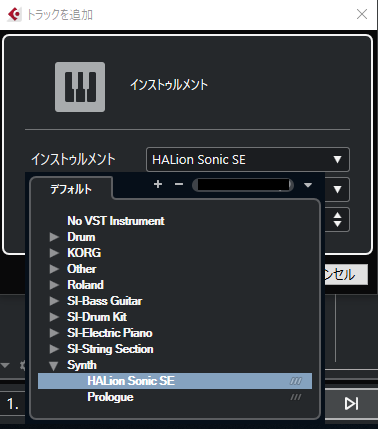Click the SI-String Section label
The image size is (378, 429).
(x=110, y=349)
